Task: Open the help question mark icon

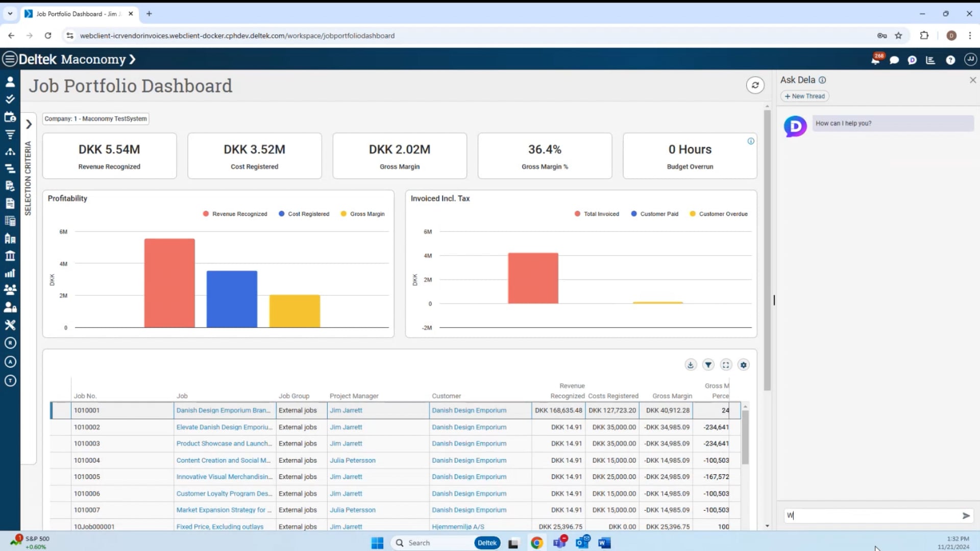Action: click(x=950, y=60)
